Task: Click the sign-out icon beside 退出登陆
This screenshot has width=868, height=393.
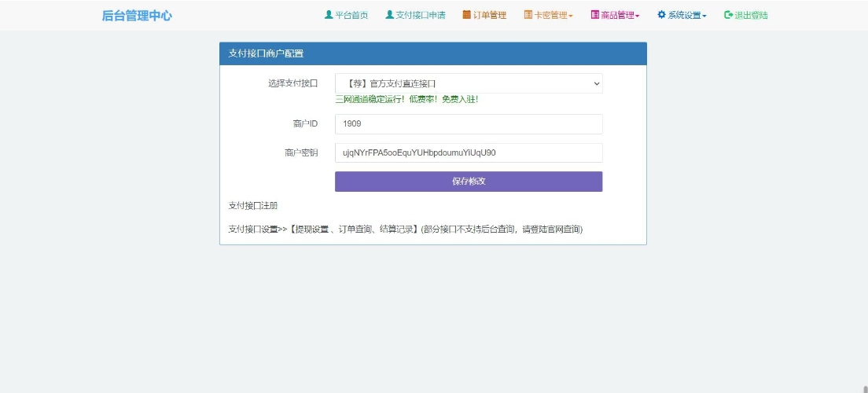Action: point(728,15)
